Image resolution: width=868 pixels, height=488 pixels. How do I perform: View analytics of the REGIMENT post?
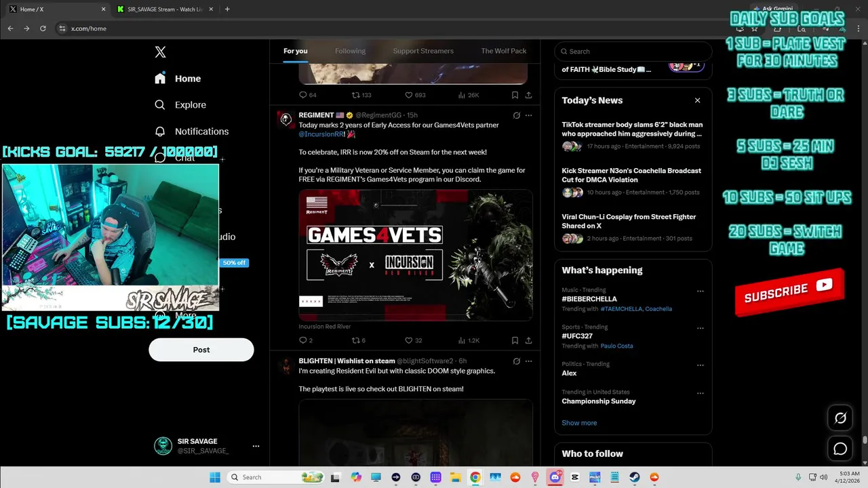469,340
